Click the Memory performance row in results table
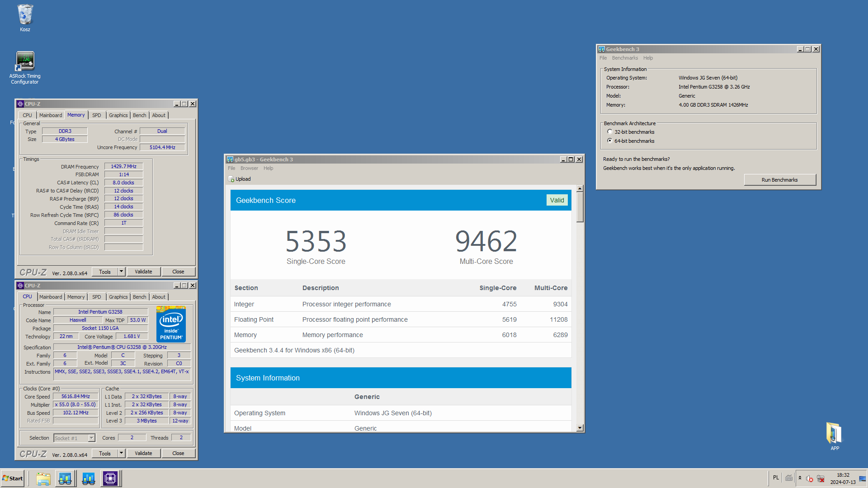The width and height of the screenshot is (868, 488). 401,335
